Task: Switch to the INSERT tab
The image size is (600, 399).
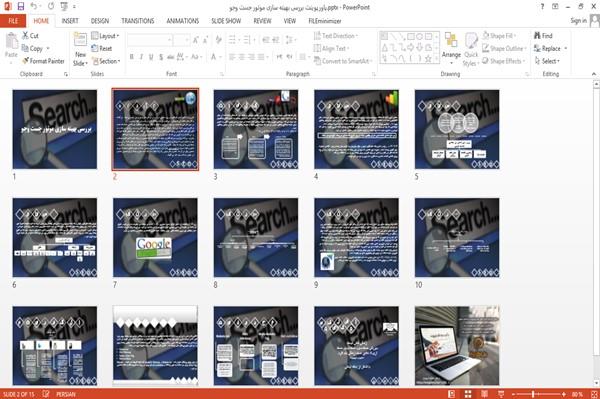Action: pyautogui.click(x=70, y=21)
